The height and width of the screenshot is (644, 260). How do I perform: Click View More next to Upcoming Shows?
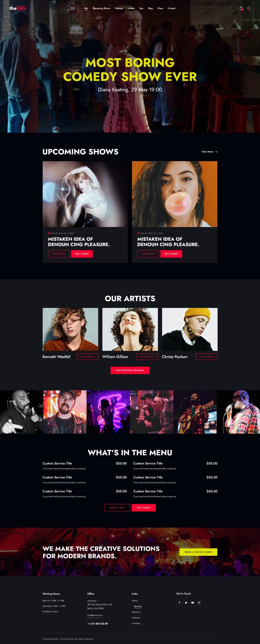(x=209, y=152)
